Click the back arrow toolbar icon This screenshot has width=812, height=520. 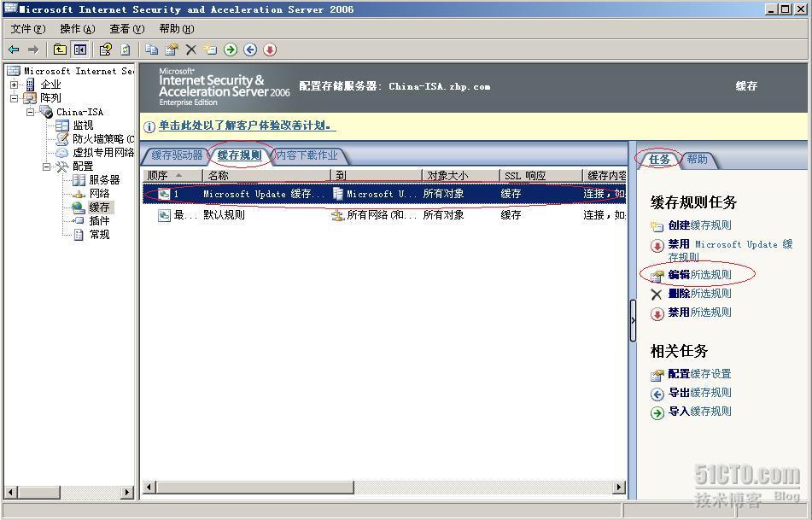[x=14, y=50]
